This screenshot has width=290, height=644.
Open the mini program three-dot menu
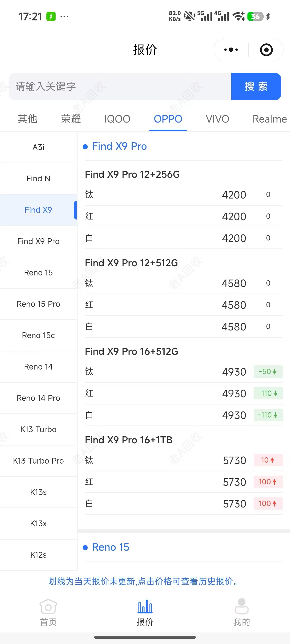click(x=231, y=50)
